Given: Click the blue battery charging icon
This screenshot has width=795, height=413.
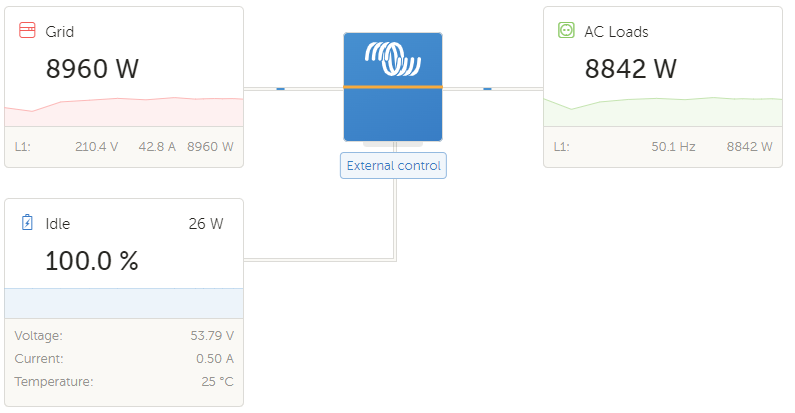Looking at the screenshot, I should click(x=27, y=223).
